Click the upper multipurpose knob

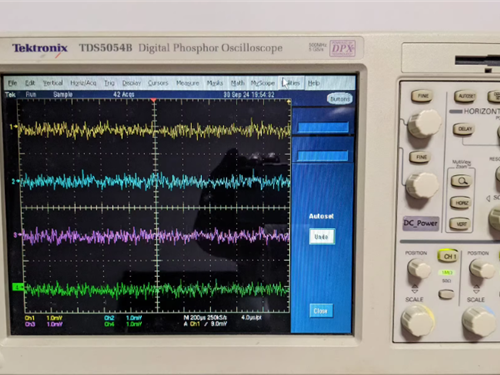tap(424, 124)
